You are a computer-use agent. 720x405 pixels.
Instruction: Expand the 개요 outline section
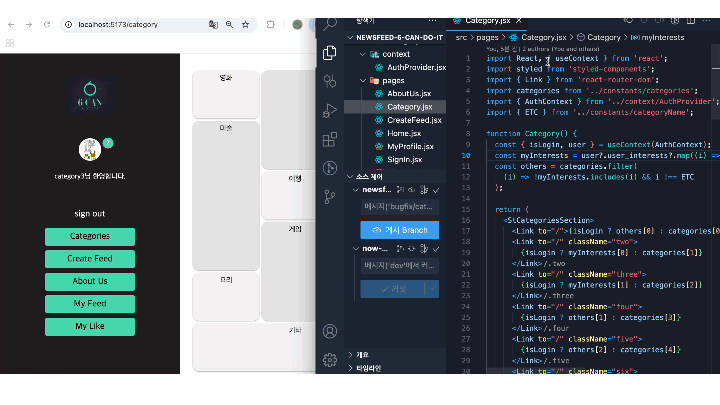point(350,355)
